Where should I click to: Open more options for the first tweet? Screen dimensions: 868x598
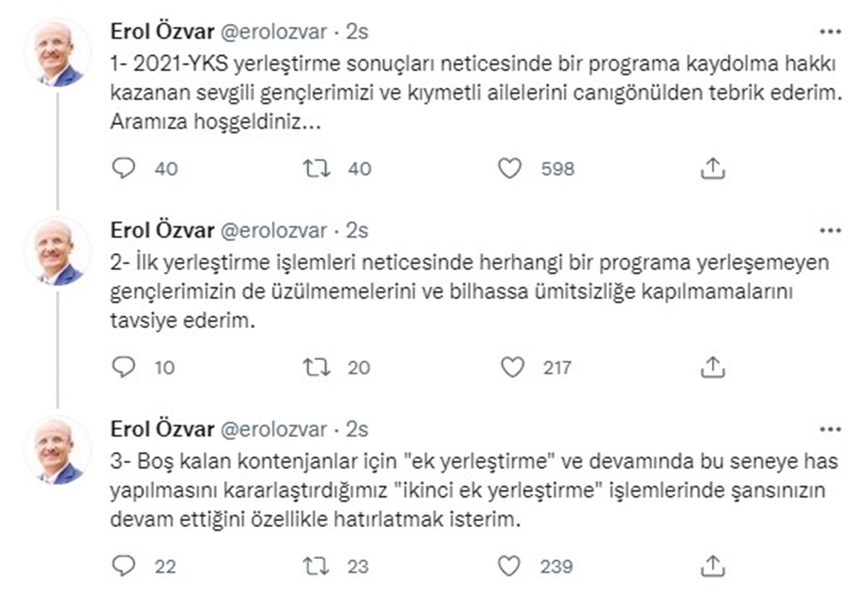[x=829, y=32]
